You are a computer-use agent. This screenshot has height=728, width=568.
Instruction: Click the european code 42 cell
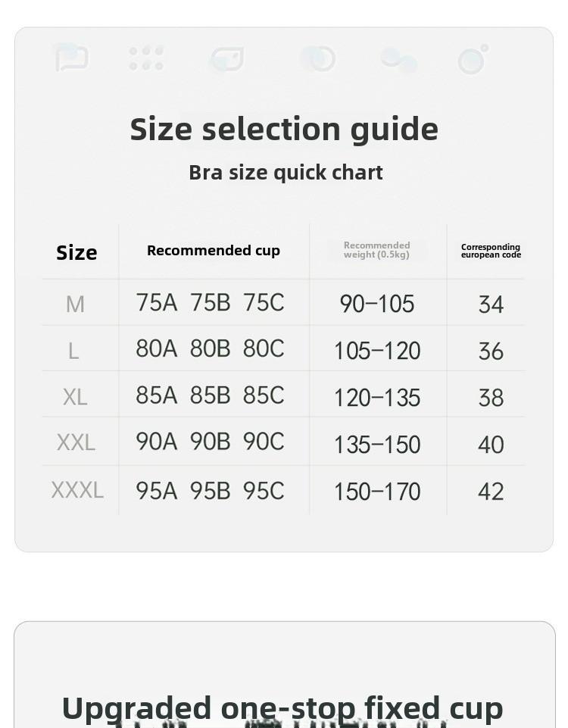(491, 492)
